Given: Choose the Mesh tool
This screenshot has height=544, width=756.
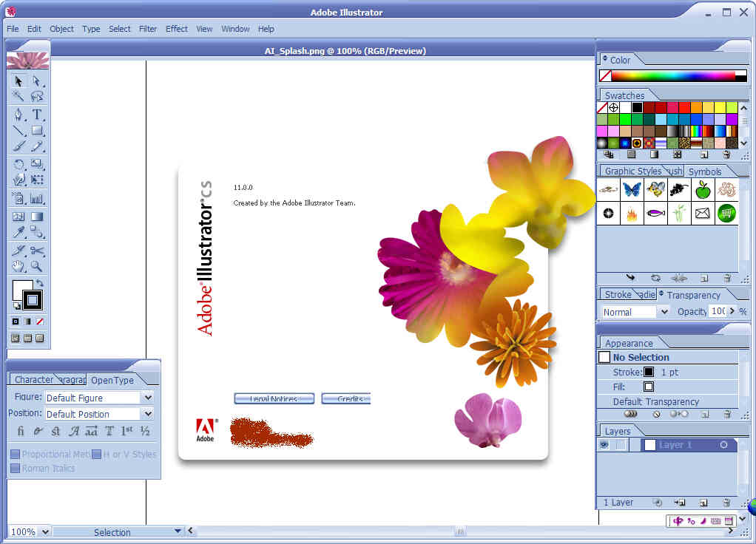Looking at the screenshot, I should pos(18,217).
